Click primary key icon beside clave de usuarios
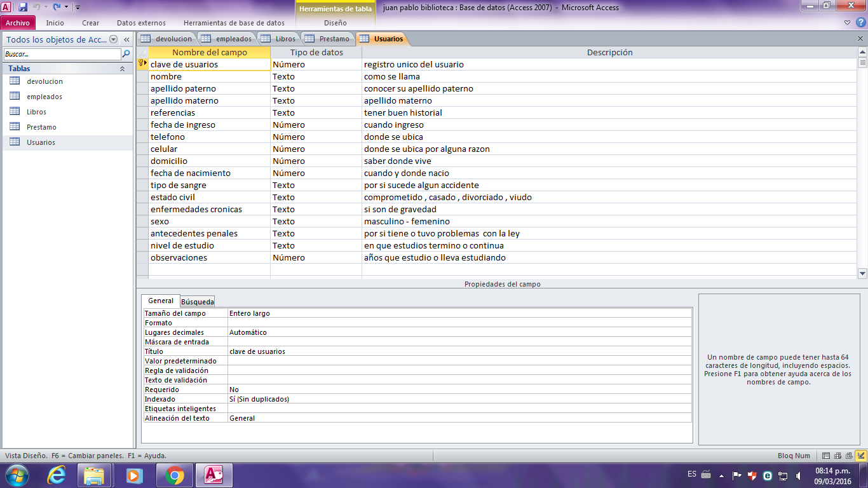Screen dimensions: 868x488 [x=142, y=64]
